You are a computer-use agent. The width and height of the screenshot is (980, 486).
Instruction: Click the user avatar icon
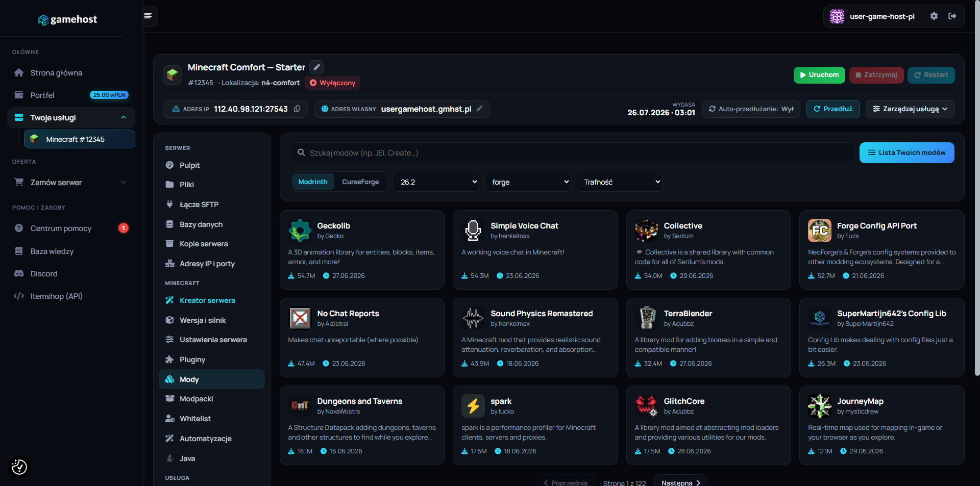click(837, 16)
